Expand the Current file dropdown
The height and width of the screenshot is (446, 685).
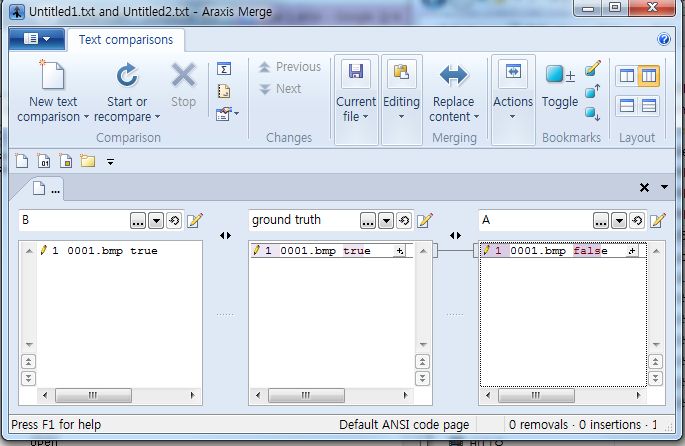click(x=366, y=117)
